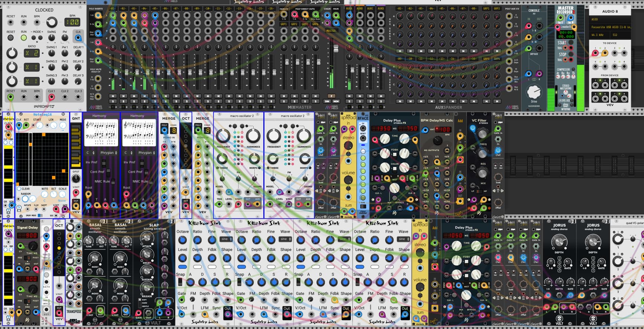
Task: Toggle the NoteSeq16 DRUM MODE switch
Action: point(40,215)
